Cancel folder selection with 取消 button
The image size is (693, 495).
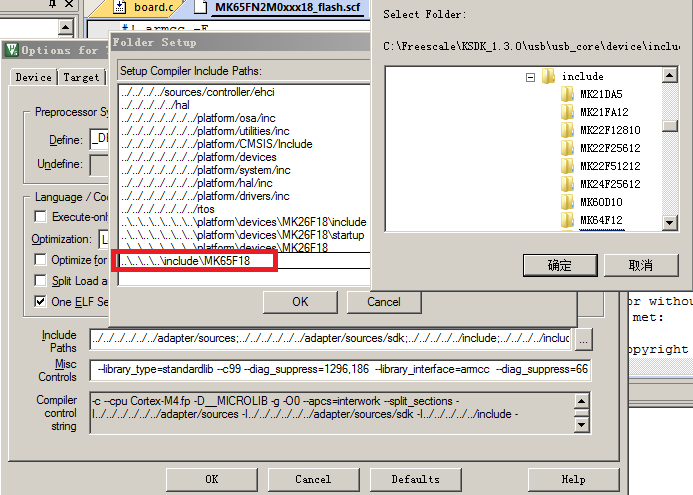point(641,266)
